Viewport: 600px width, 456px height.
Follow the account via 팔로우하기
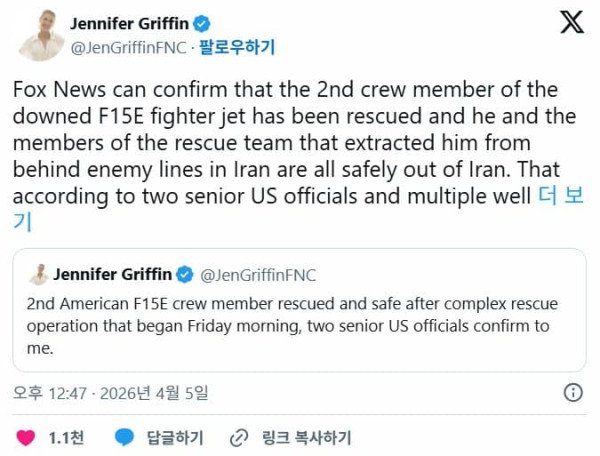tap(237, 46)
